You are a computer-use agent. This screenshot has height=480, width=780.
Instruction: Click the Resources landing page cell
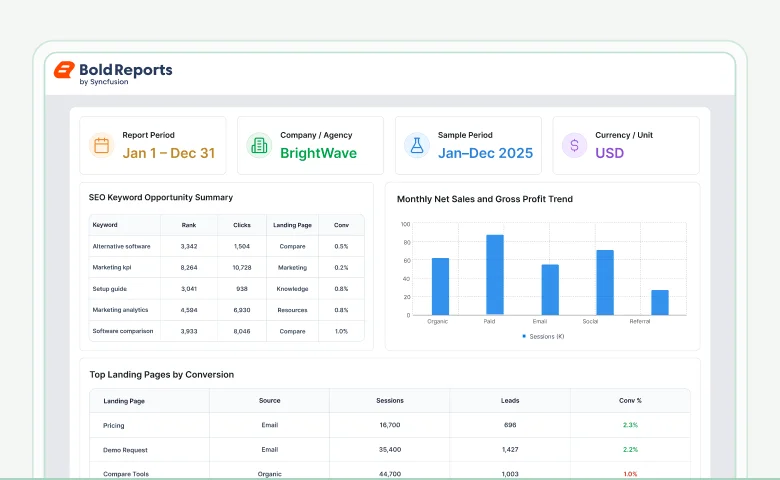pos(292,310)
